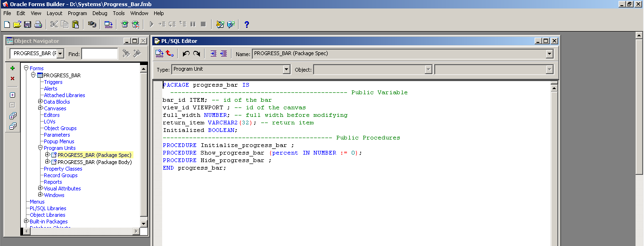The image size is (644, 246).
Task: Open the File menu
Action: [x=7, y=13]
